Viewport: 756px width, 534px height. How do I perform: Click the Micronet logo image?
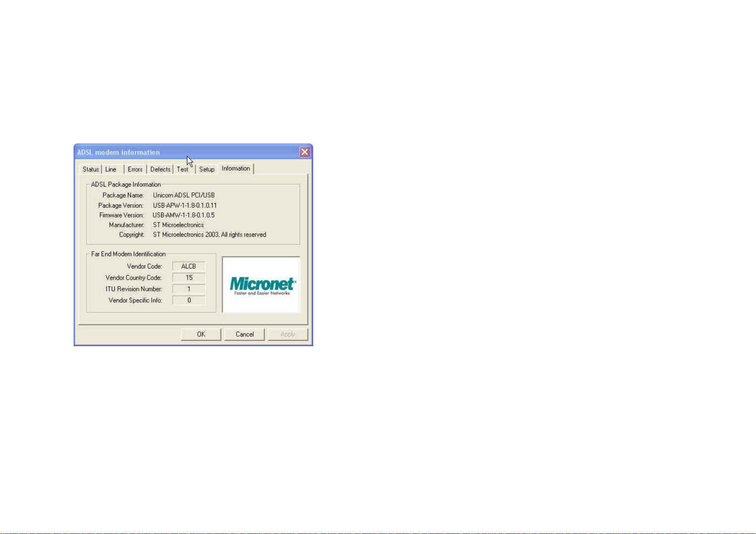point(262,284)
